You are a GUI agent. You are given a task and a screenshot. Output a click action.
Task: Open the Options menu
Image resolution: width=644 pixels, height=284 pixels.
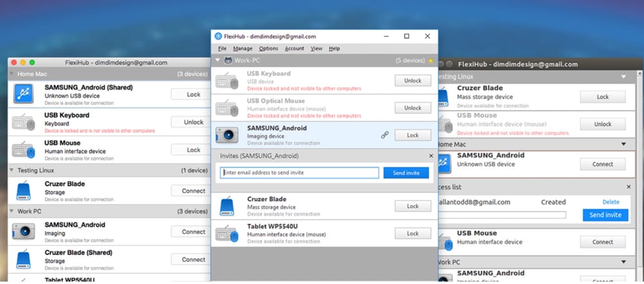[269, 48]
